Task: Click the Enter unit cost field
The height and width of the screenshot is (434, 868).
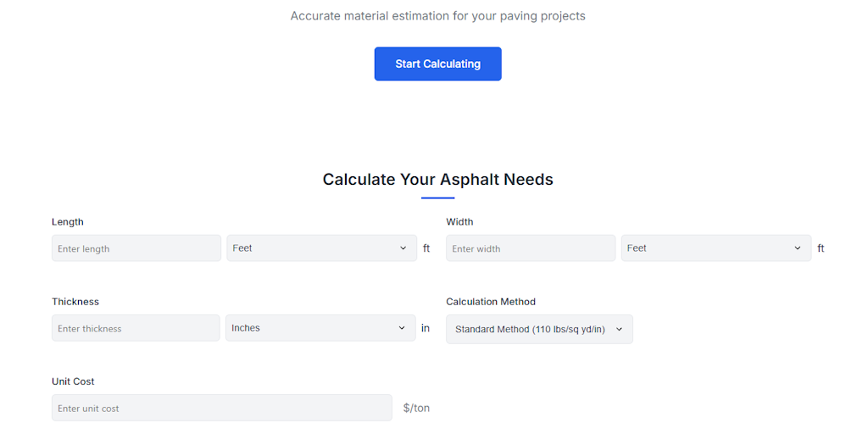Action: pos(221,408)
